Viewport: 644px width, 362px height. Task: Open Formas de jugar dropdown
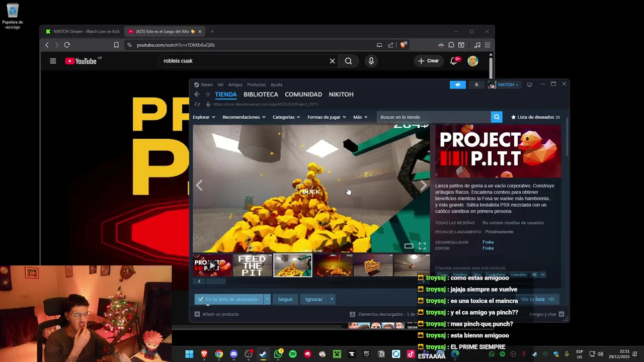[x=327, y=117]
